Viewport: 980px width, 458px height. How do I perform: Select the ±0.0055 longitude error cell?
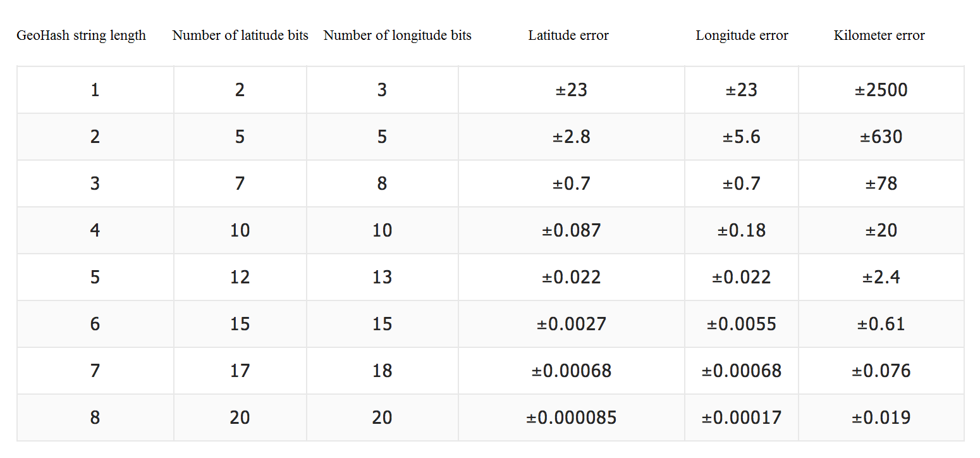tap(742, 324)
